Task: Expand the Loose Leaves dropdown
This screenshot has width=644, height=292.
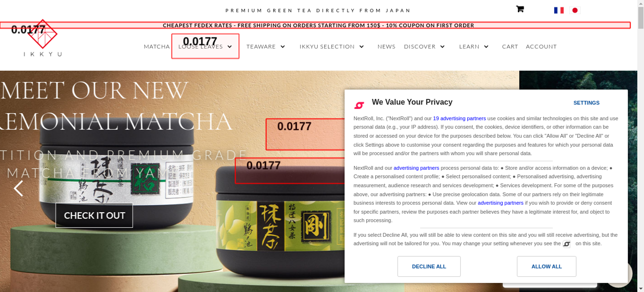Action: (x=230, y=47)
